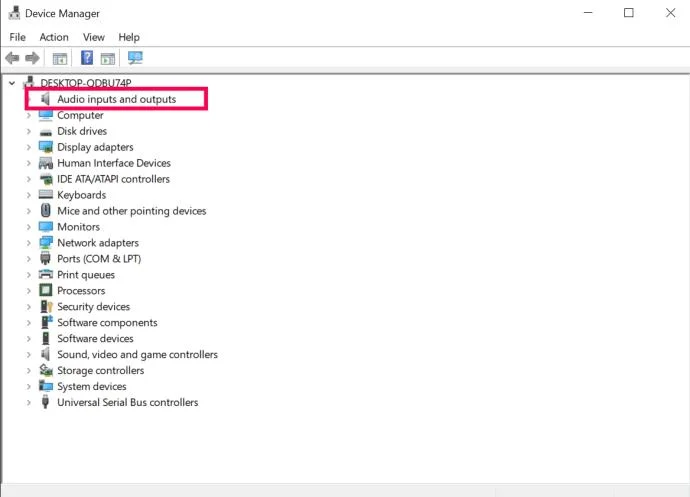
Task: Click the Forward arrow toolbar icon
Action: pyautogui.click(x=32, y=58)
